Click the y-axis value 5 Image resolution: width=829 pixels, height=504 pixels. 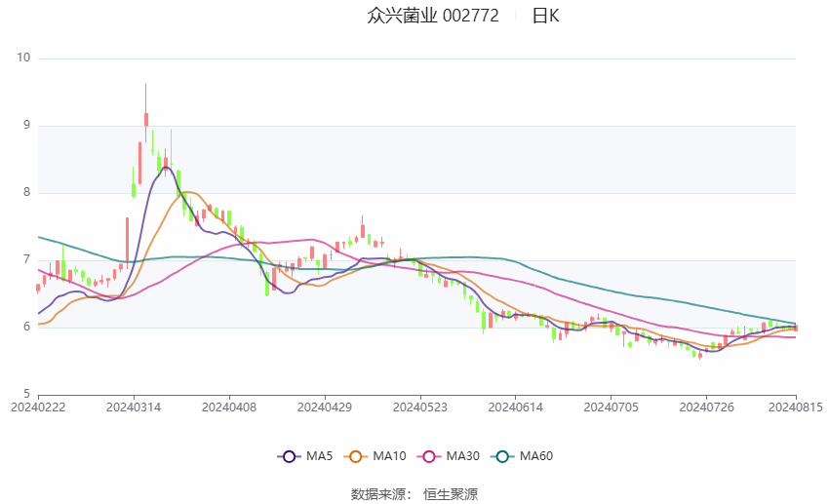click(27, 394)
